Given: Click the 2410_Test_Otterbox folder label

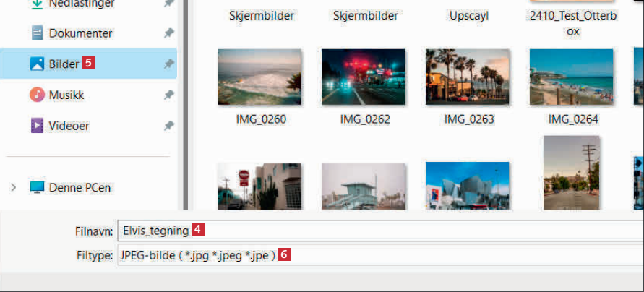Looking at the screenshot, I should tap(573, 23).
